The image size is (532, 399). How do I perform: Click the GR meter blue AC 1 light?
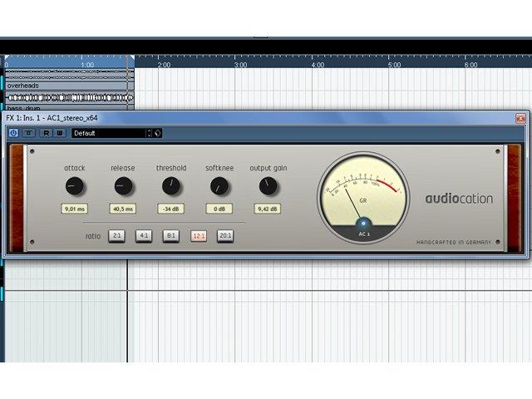point(363,224)
